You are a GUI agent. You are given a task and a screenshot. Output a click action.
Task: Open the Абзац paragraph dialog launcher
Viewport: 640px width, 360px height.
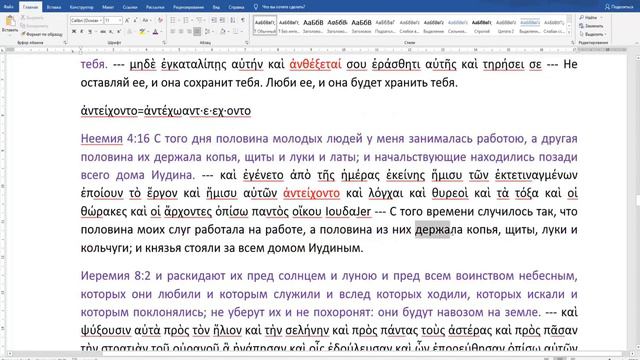(x=247, y=42)
